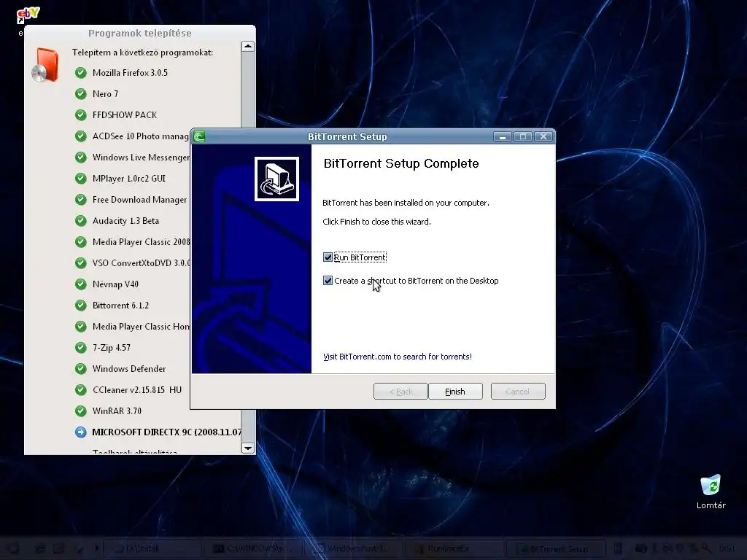Click the disabled Cancel button
Screen dimensions: 747x560
(518, 392)
